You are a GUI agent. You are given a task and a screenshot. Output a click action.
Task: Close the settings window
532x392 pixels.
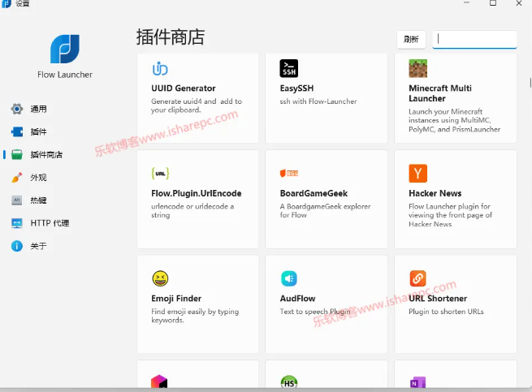[x=519, y=3]
